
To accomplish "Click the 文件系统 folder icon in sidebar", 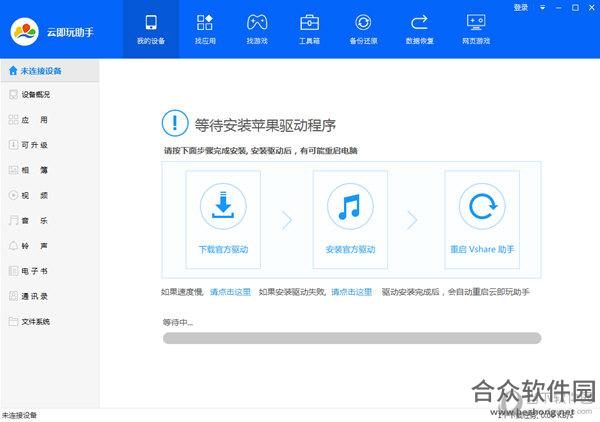I will pos(13,321).
